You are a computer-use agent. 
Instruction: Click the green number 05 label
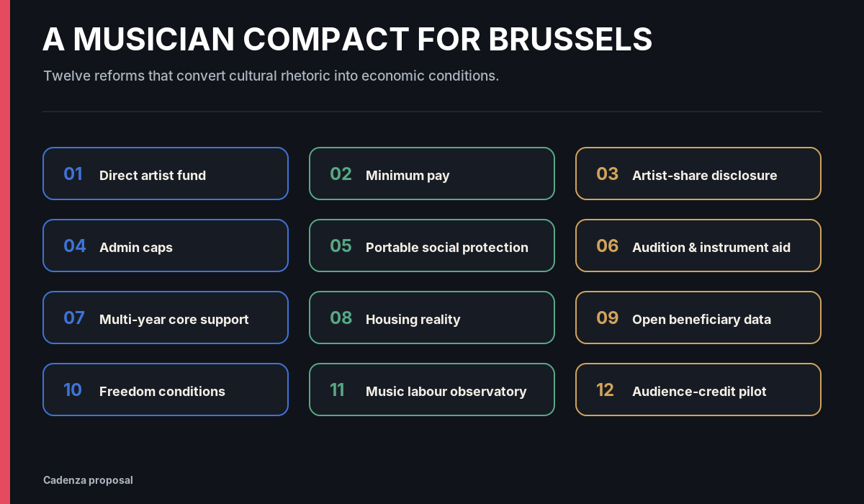point(341,246)
